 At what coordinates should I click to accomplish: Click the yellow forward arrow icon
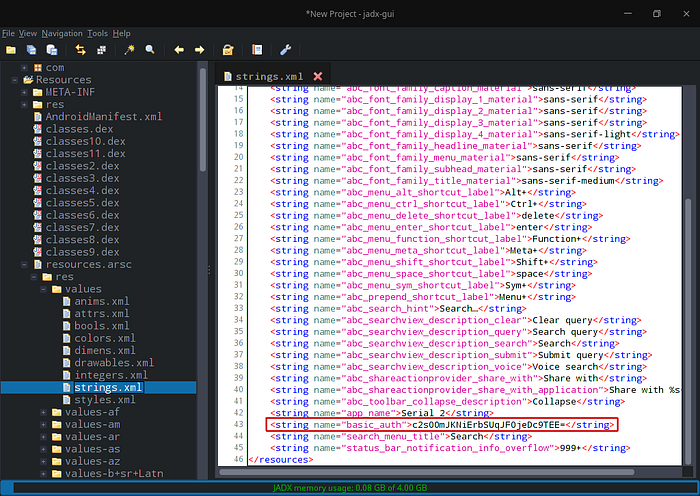point(200,49)
